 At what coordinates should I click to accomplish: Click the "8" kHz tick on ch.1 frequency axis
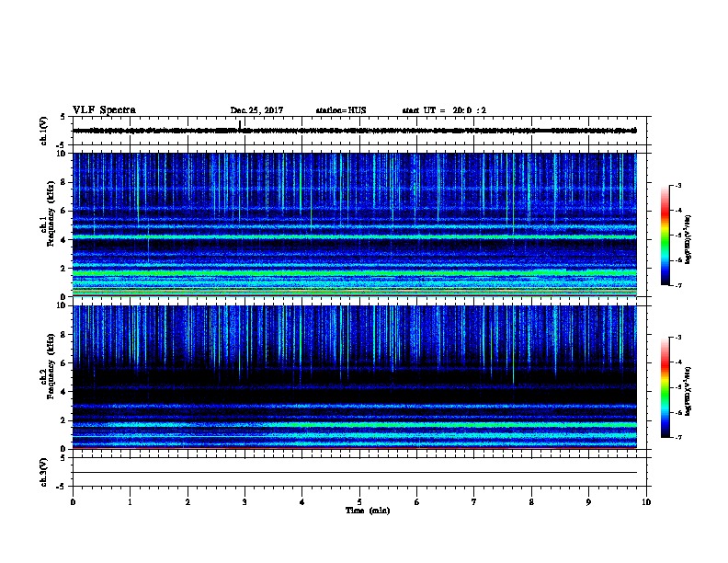point(63,182)
